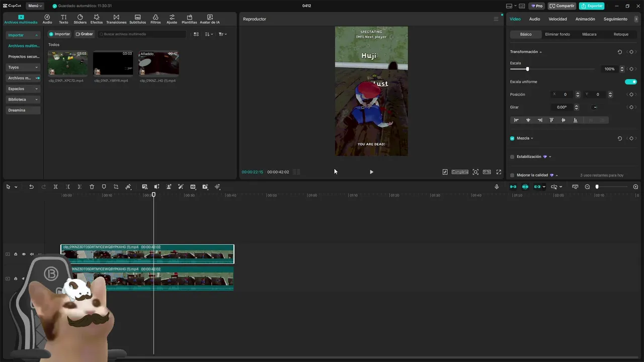The width and height of the screenshot is (644, 362).
Task: Open the Audio media tab
Action: pyautogui.click(x=47, y=19)
